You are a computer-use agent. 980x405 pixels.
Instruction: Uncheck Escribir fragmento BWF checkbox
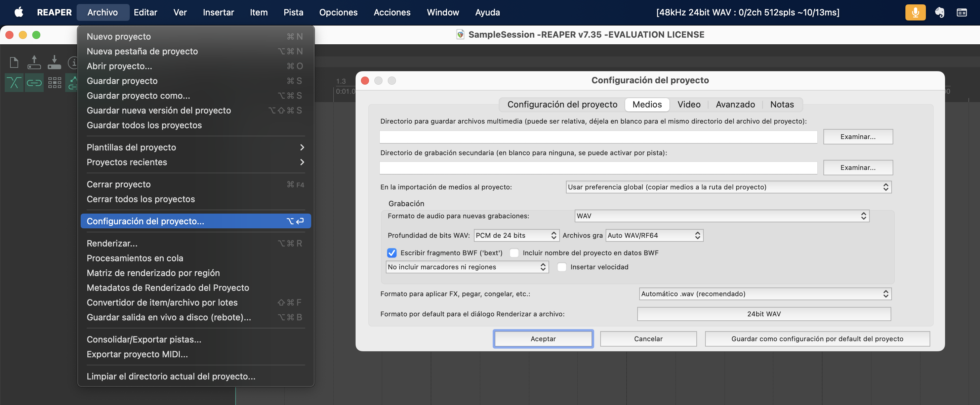[x=392, y=253]
